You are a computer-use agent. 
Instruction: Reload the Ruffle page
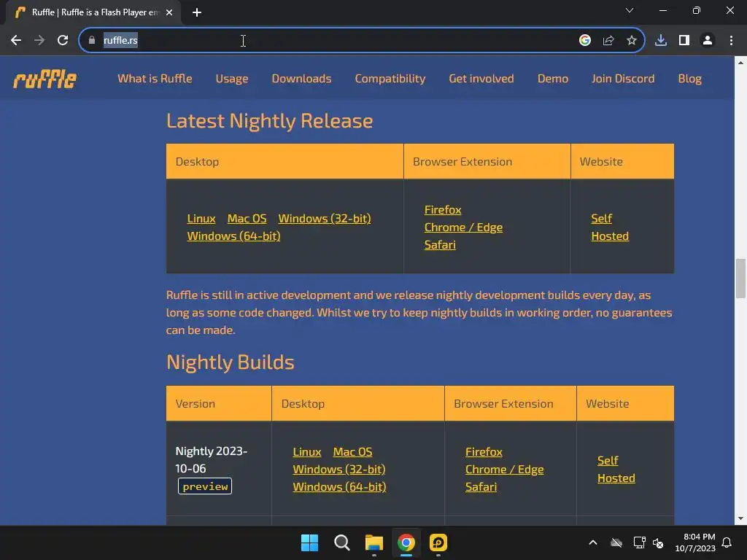pyautogui.click(x=63, y=41)
